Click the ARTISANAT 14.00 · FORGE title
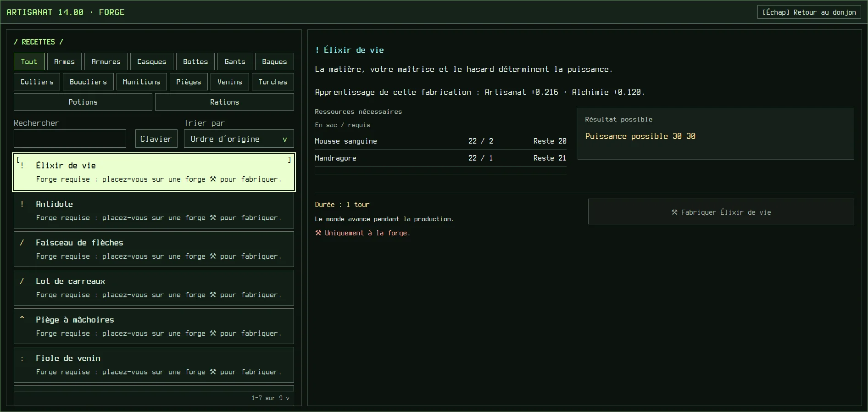The height and width of the screenshot is (412, 868). pos(66,12)
